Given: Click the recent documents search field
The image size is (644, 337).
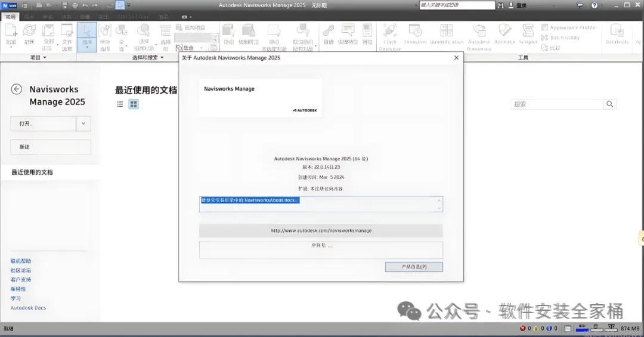Looking at the screenshot, I should [x=557, y=104].
